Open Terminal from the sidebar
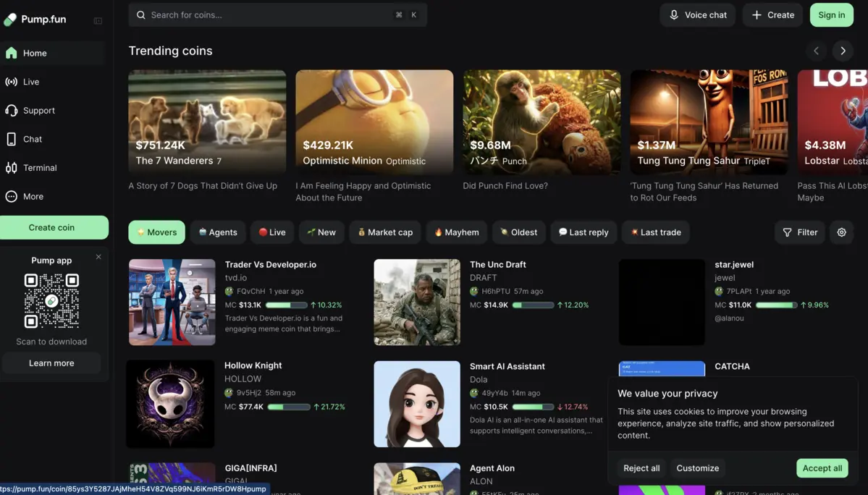Viewport: 868px width, 495px height. tap(39, 168)
